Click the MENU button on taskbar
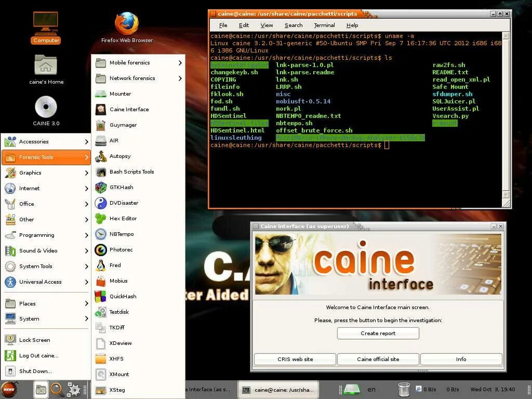This screenshot has width=532, height=399. point(9,390)
